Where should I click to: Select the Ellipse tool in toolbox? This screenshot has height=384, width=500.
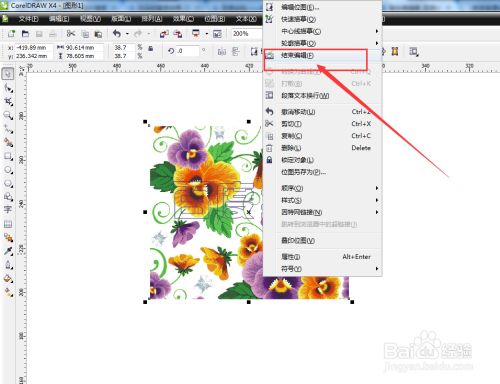pyautogui.click(x=8, y=170)
